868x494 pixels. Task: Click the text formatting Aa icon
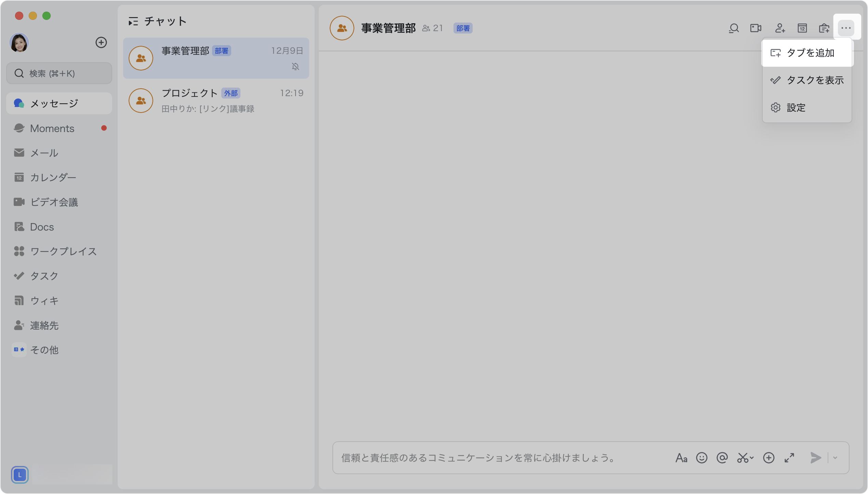coord(681,458)
